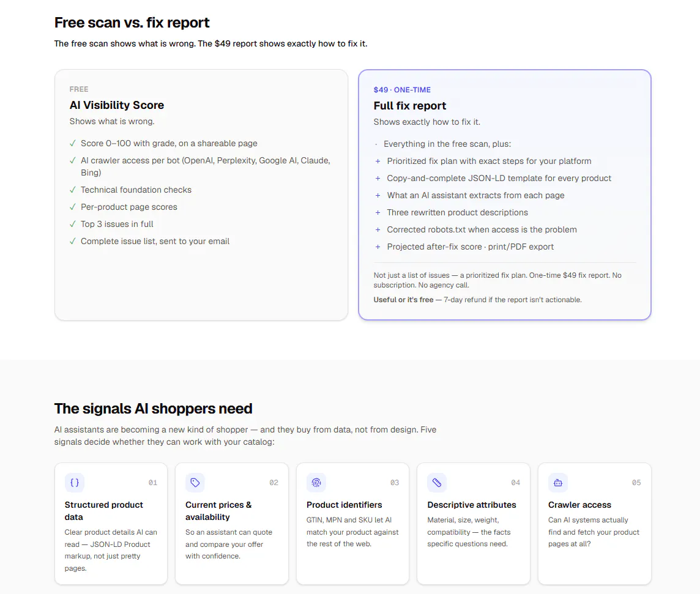700x594 pixels.
Task: Click the 'Full fix report' card title
Action: 410,106
